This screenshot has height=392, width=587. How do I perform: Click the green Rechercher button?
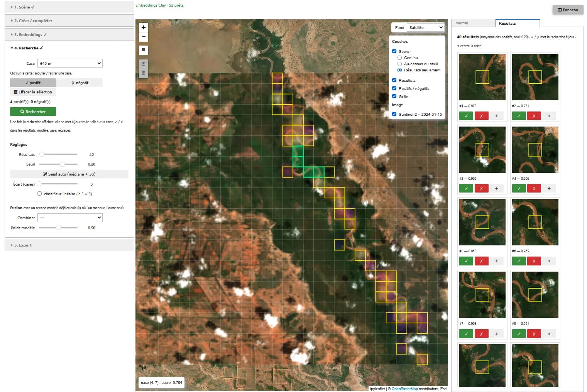point(33,112)
